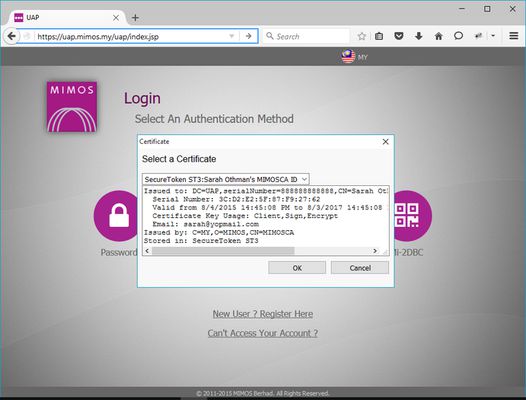This screenshot has height=400, width=526.
Task: Click the 'Stored in: SecureToken ST3' line
Action: [x=201, y=241]
